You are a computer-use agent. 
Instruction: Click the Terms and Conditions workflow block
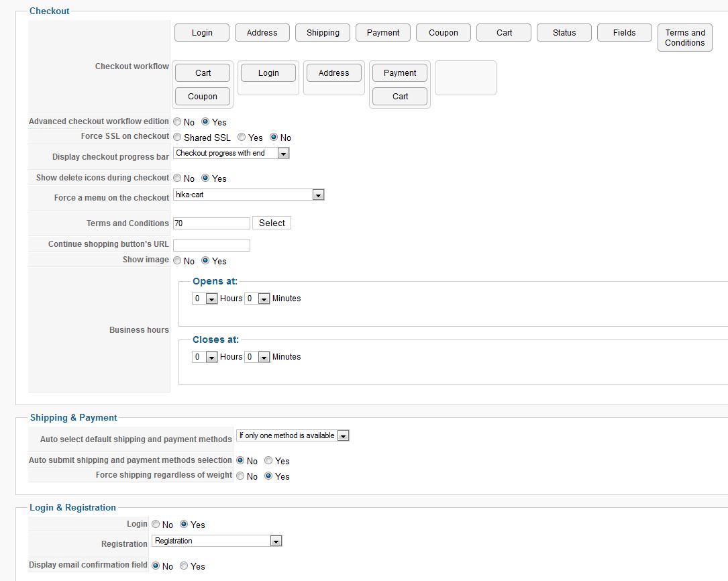tap(684, 38)
